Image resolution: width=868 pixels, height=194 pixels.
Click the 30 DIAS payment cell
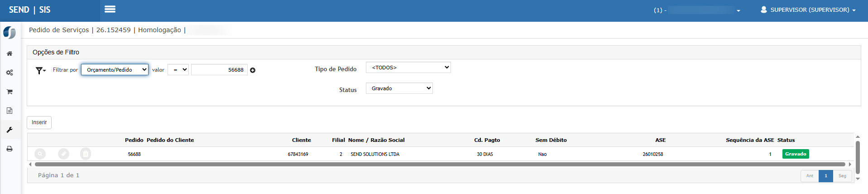click(484, 154)
